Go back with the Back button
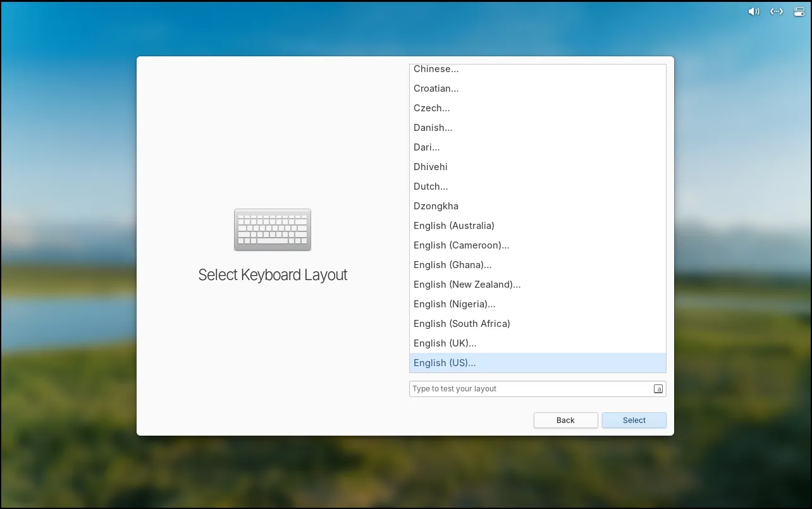The width and height of the screenshot is (812, 509). click(x=565, y=420)
